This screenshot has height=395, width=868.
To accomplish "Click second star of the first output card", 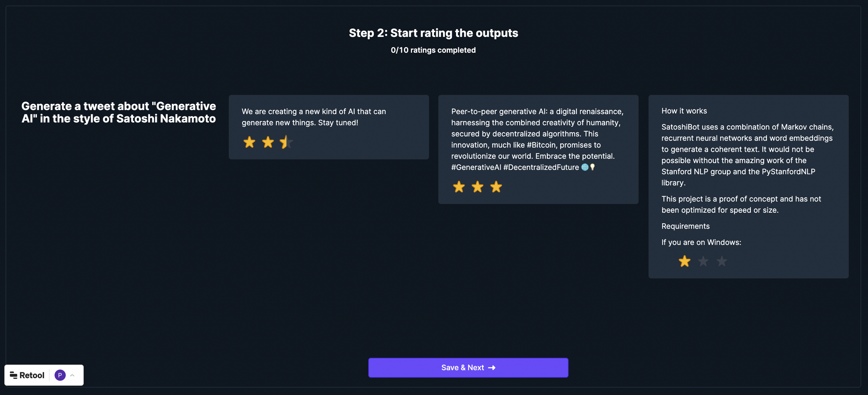I will pyautogui.click(x=268, y=142).
